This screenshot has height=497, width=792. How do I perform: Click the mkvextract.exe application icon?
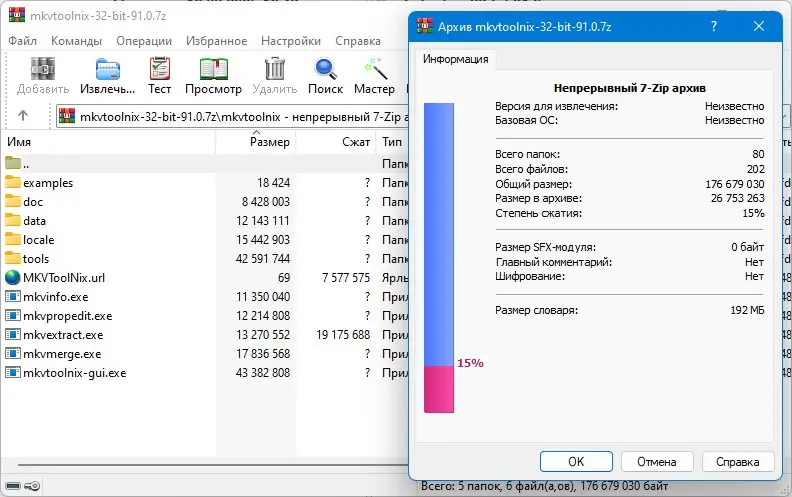tap(13, 334)
